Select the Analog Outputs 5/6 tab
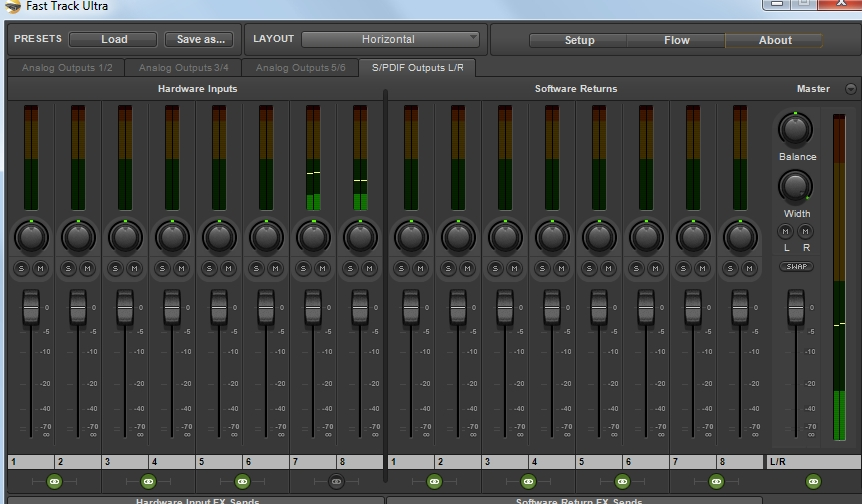This screenshot has height=504, width=862. [300, 68]
